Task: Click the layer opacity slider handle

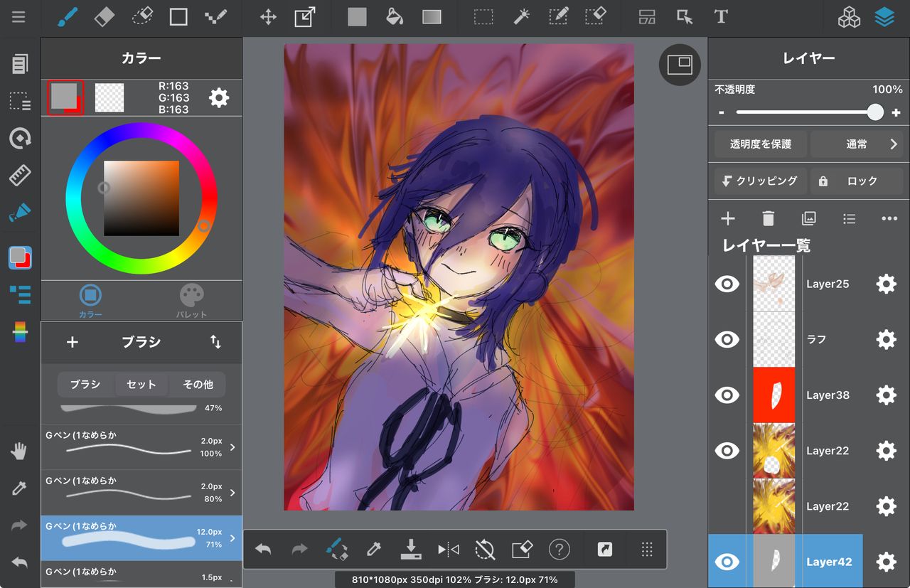Action: (875, 112)
